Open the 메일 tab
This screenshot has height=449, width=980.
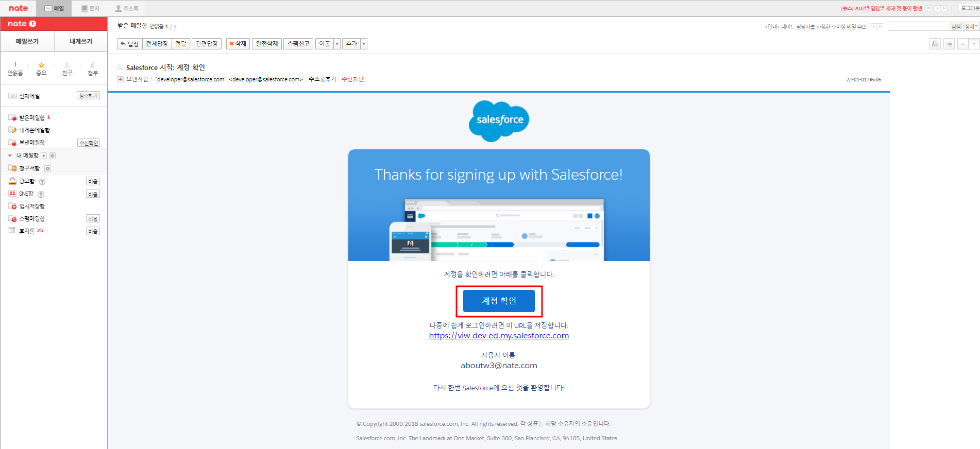point(54,8)
